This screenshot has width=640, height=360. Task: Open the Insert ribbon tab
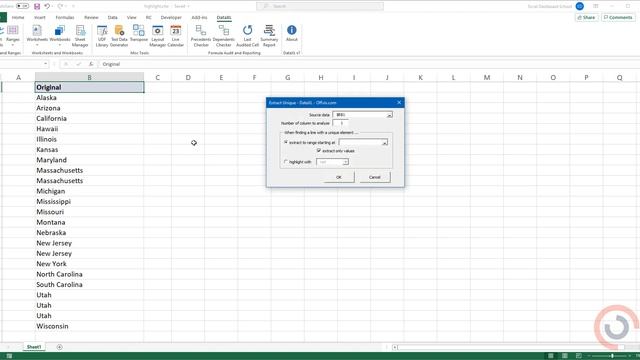click(x=40, y=18)
